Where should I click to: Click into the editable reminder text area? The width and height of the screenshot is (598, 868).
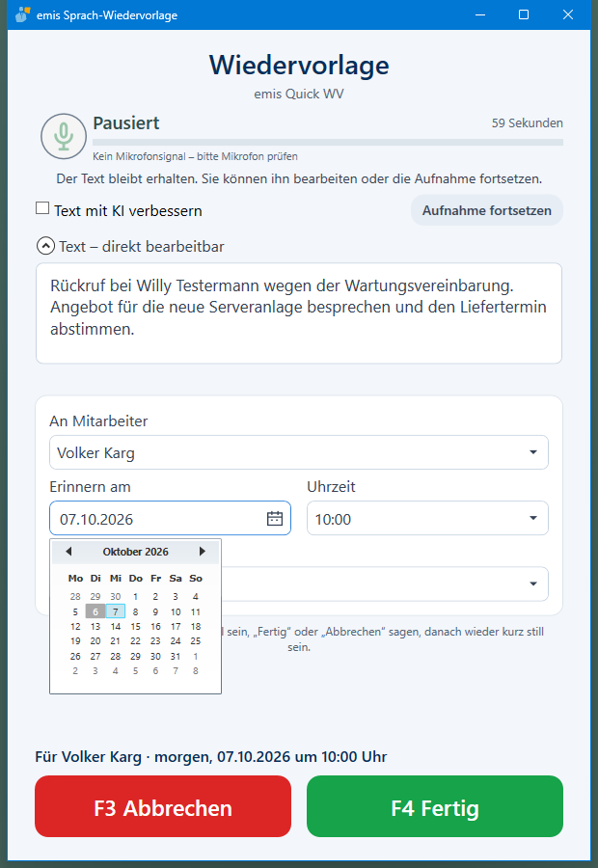299,313
